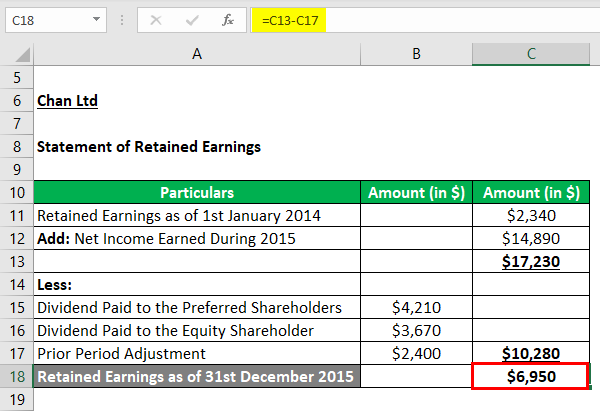Select row 18 header
600x411 pixels.
pyautogui.click(x=16, y=376)
